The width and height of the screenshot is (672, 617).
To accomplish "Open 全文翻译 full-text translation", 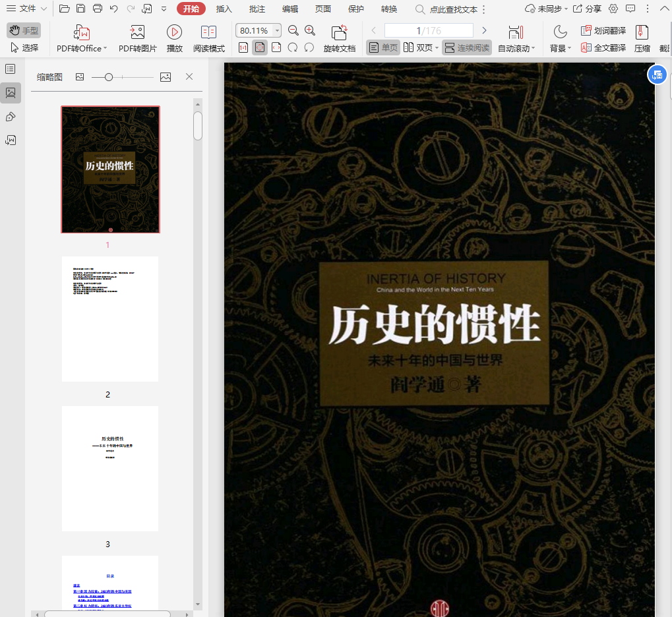I will (x=603, y=47).
